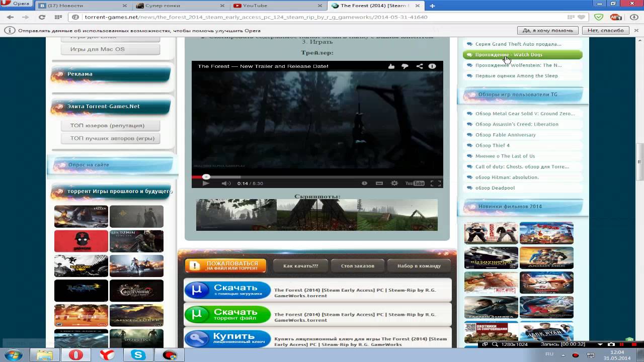Click the green shield security icon
The image size is (644, 362).
click(599, 17)
